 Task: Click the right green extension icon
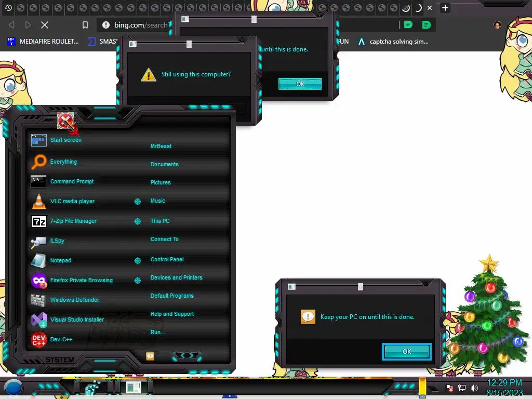coord(426,25)
